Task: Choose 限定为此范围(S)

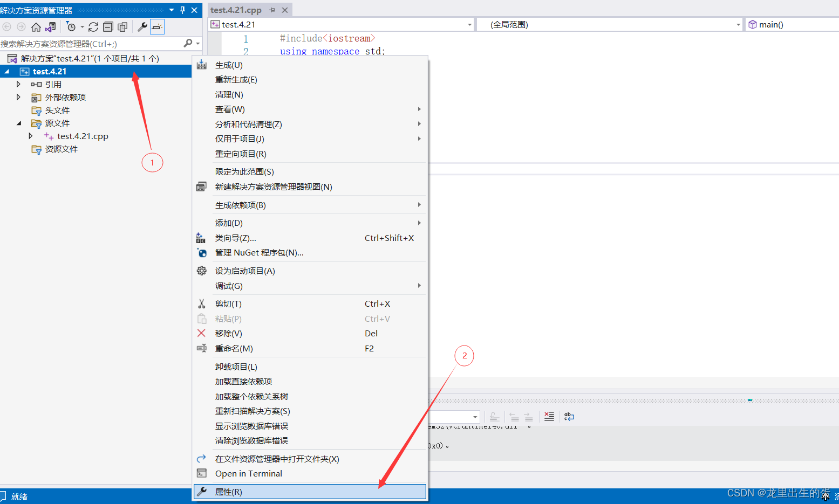Action: click(x=310, y=171)
